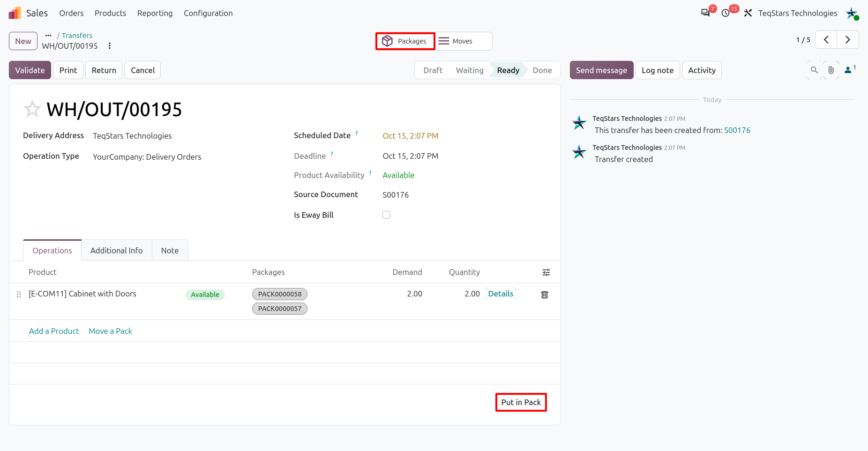Viewport: 868px width, 451px height.
Task: Switch to the Additional Info tab
Action: click(116, 251)
